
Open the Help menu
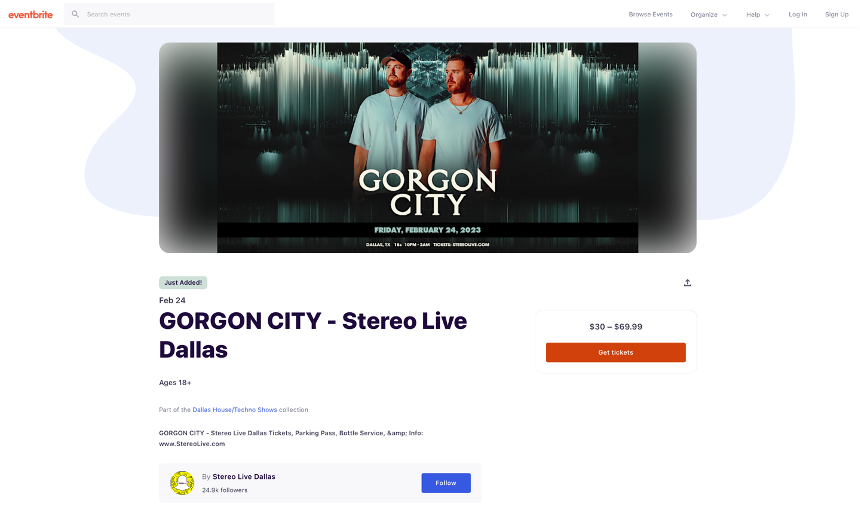757,15
